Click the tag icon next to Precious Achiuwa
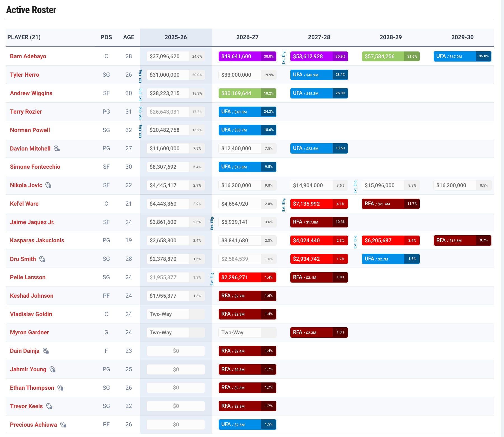This screenshot has width=504, height=437. tap(63, 425)
